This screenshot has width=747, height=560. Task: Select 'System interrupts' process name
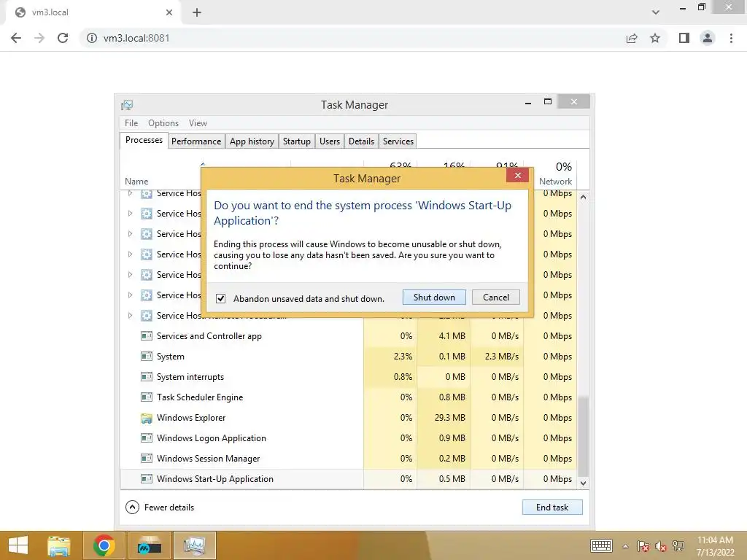pyautogui.click(x=190, y=377)
